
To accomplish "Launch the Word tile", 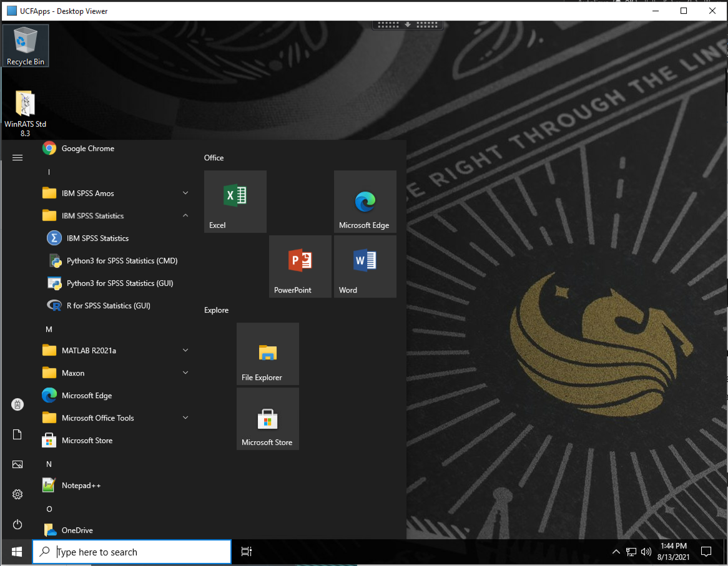I will pos(365,266).
